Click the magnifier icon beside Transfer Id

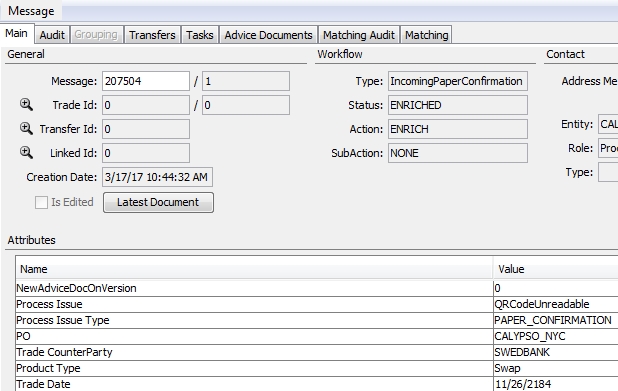click(26, 128)
